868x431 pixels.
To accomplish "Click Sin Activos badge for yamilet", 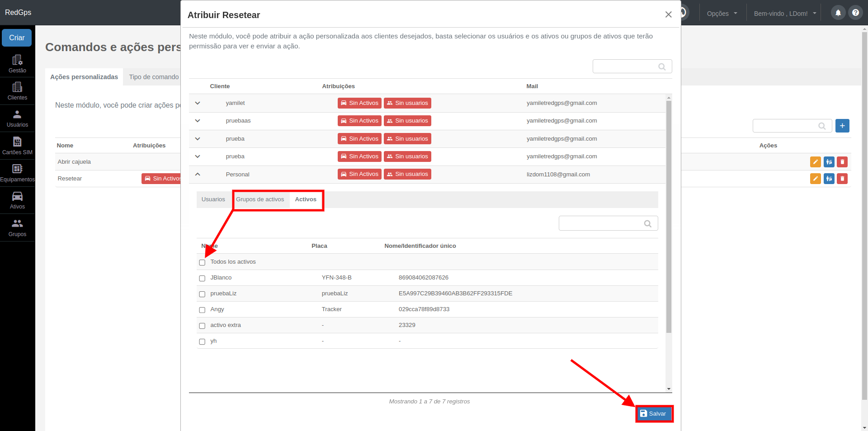I will tap(359, 103).
